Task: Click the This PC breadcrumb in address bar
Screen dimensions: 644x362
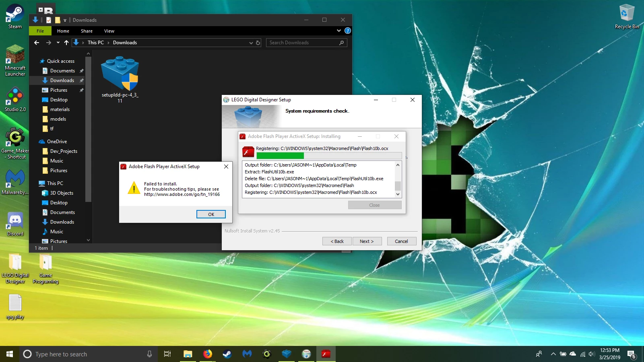Action: pyautogui.click(x=96, y=43)
